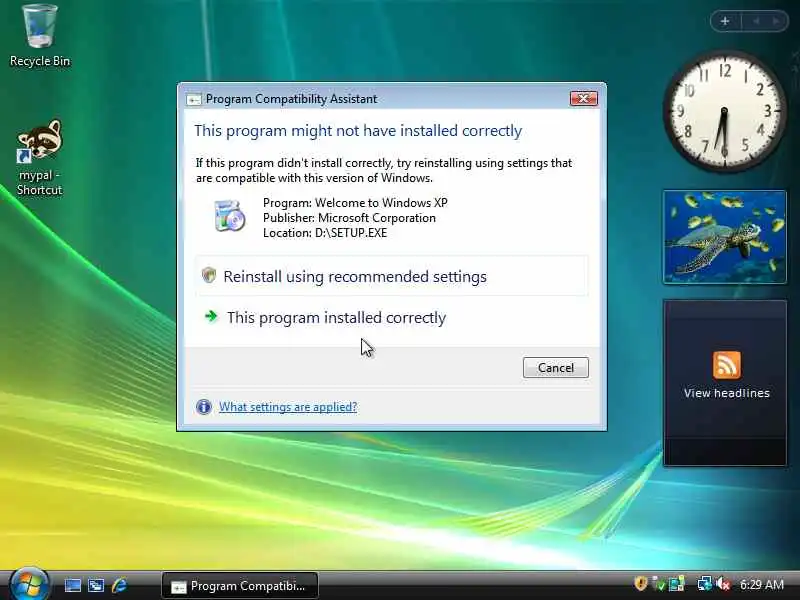
Task: Click the UAC shield beside Reinstall
Action: (209, 275)
